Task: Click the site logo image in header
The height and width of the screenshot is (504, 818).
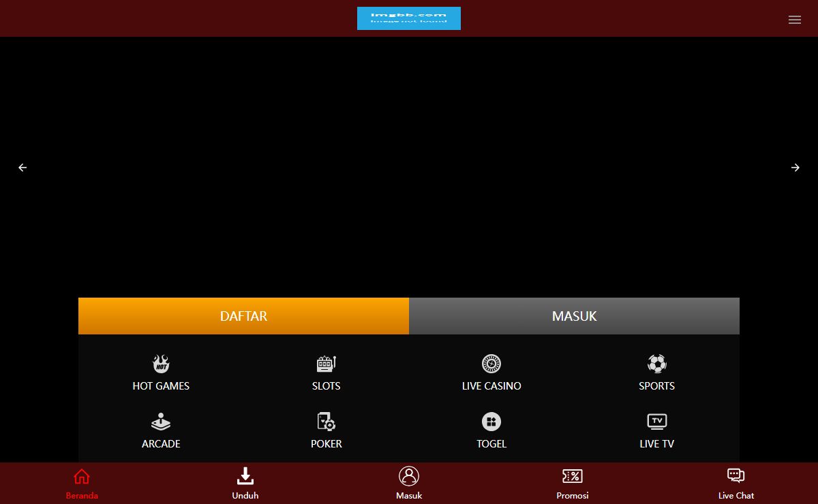Action: [409, 18]
